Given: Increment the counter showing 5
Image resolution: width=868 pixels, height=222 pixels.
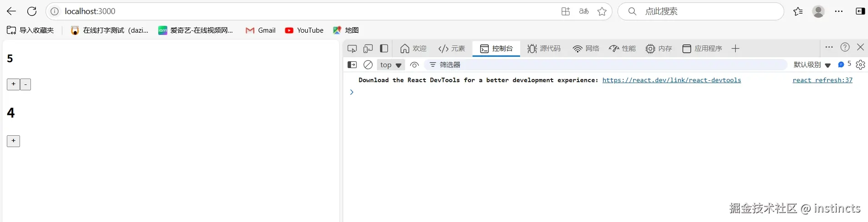Looking at the screenshot, I should coord(14,84).
